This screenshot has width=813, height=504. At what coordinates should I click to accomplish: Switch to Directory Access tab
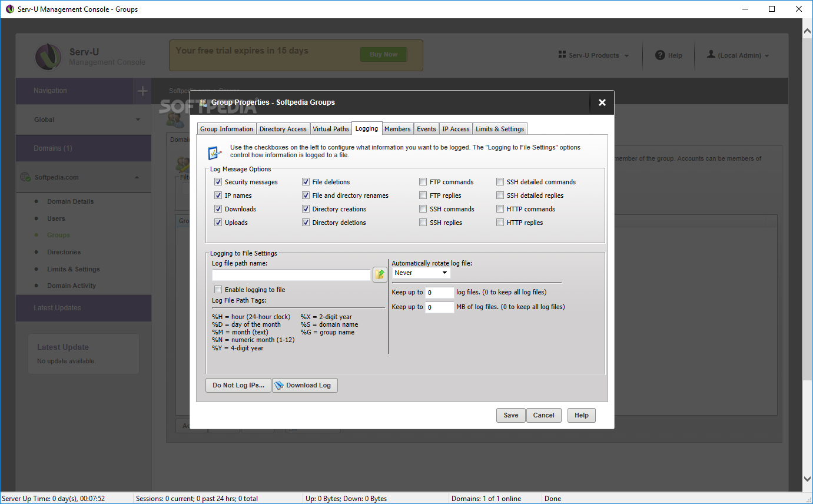pos(283,129)
